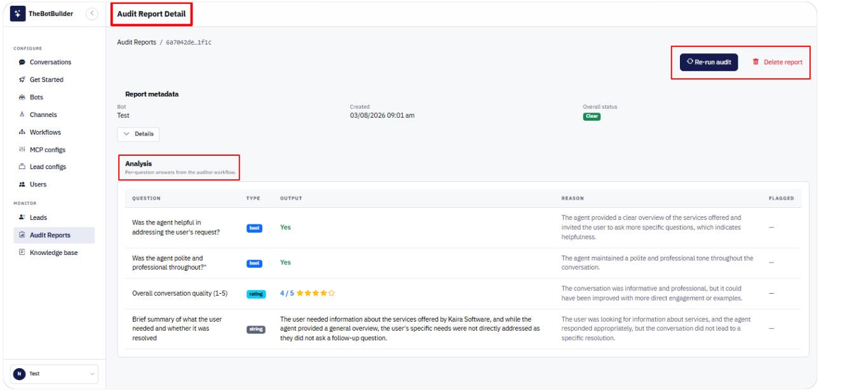Viewport: 868px width, 391px height.
Task: Click the Workflows diagram icon
Action: click(22, 132)
